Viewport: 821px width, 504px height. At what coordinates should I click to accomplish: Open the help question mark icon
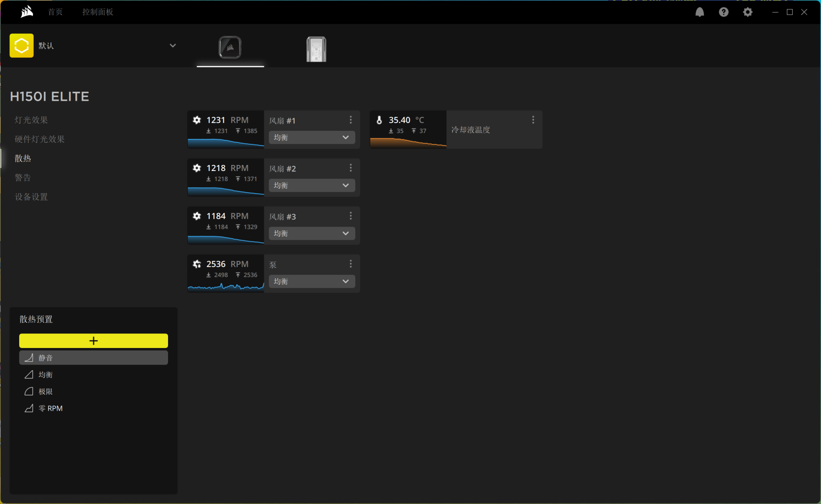(x=724, y=12)
